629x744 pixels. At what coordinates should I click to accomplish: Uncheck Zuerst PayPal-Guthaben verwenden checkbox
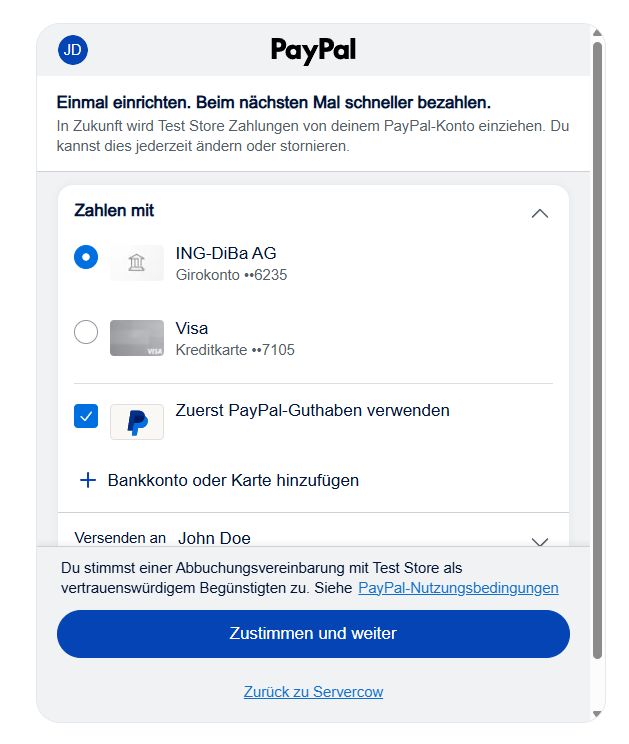pos(86,416)
